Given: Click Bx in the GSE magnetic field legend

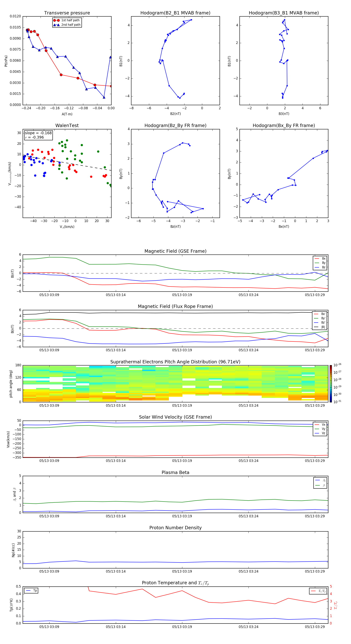Looking at the screenshot, I should (x=320, y=259).
